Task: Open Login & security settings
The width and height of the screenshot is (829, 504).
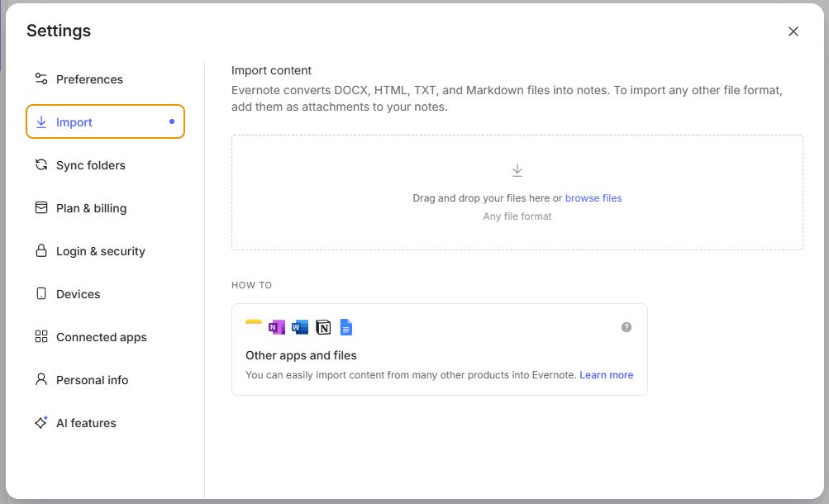Action: click(x=105, y=250)
